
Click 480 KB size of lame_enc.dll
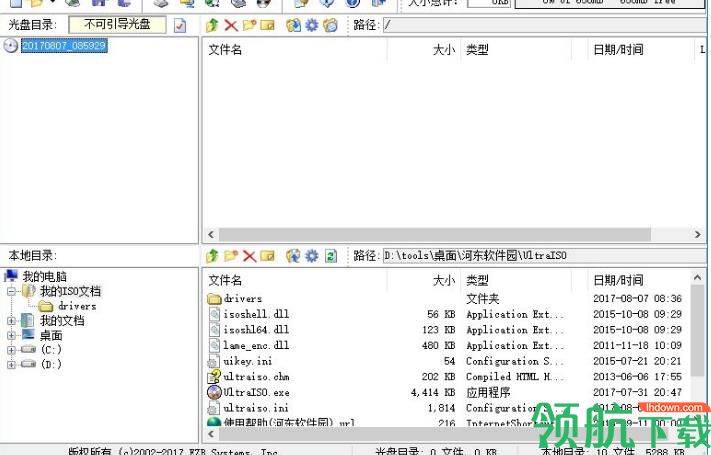[438, 345]
